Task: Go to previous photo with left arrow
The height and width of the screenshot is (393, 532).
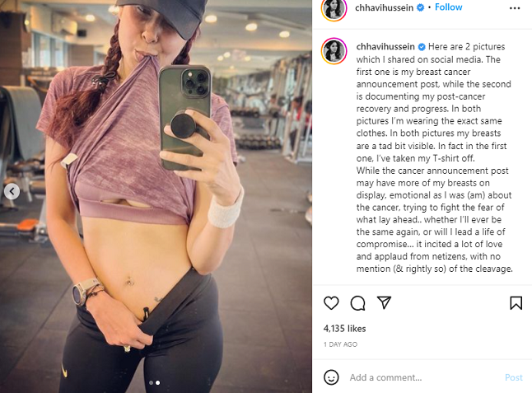Action: (x=12, y=191)
